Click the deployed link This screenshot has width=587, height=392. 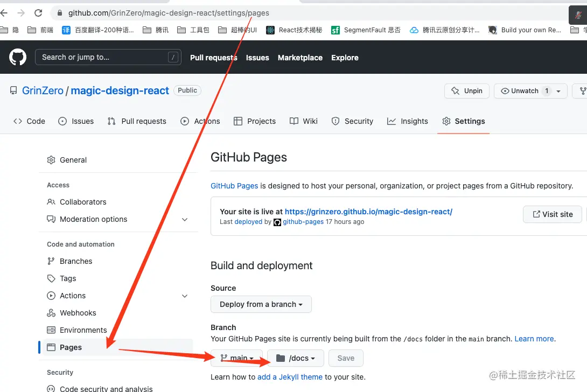pyautogui.click(x=248, y=222)
